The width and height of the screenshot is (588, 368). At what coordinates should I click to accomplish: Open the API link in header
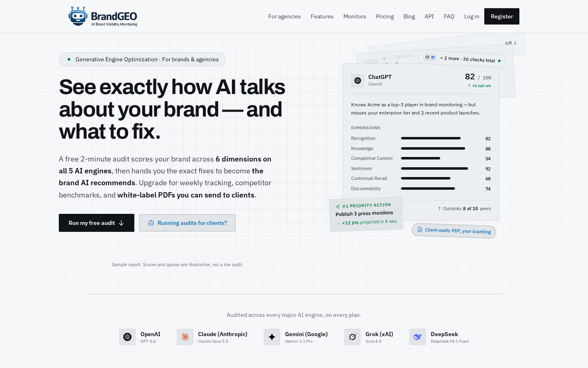pos(429,16)
